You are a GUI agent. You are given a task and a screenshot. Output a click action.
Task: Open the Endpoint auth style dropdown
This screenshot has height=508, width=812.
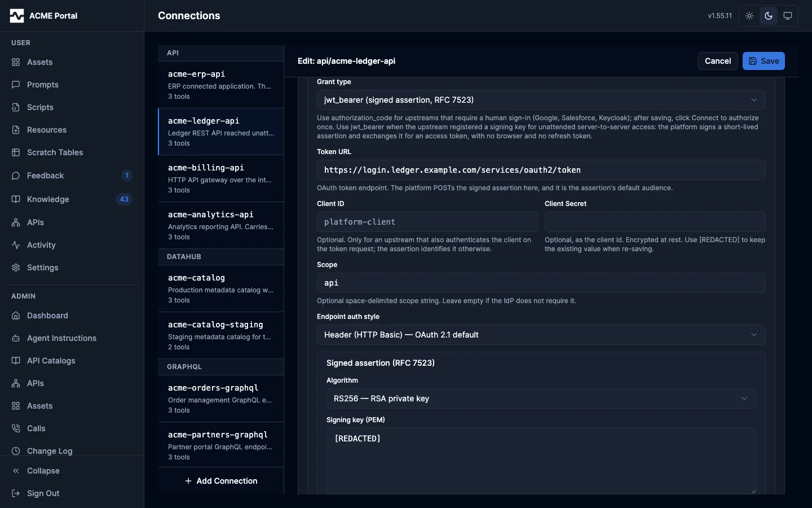pos(541,335)
